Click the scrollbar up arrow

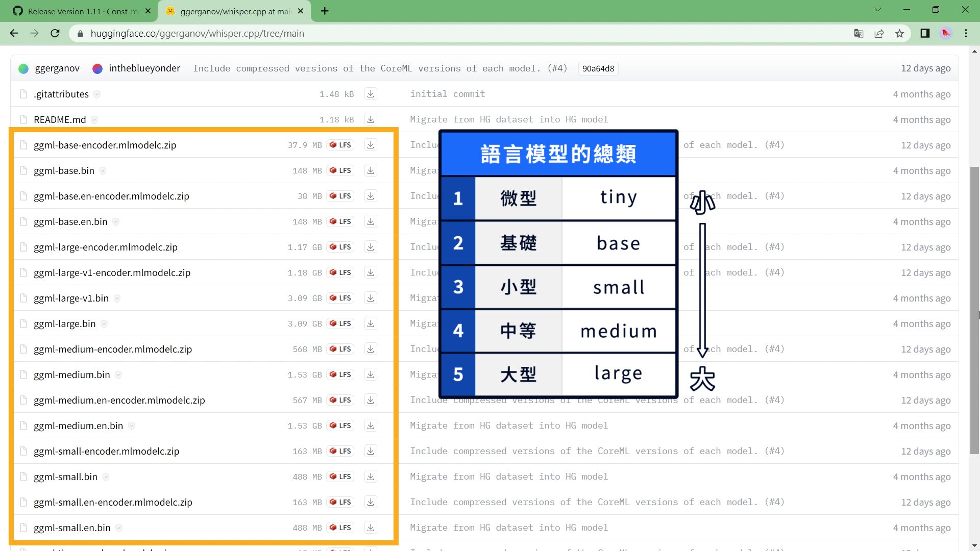pyautogui.click(x=974, y=51)
